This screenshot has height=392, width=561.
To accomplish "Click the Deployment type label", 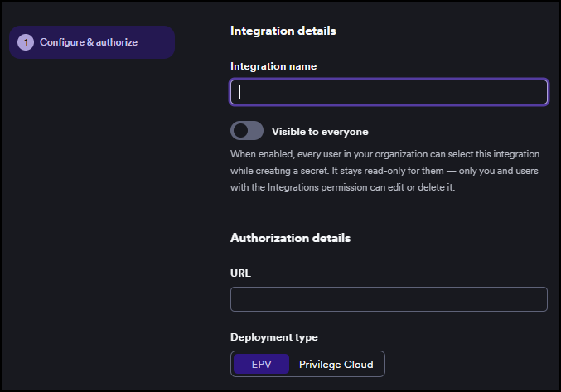I will point(274,337).
